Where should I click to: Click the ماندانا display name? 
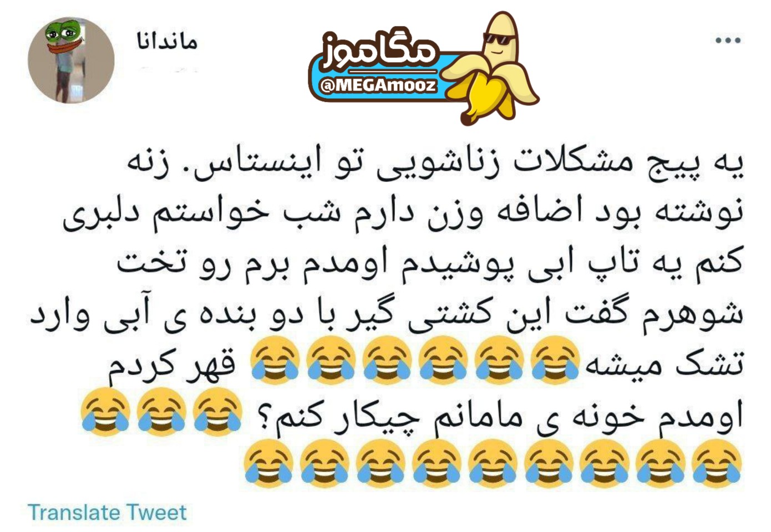[x=167, y=42]
